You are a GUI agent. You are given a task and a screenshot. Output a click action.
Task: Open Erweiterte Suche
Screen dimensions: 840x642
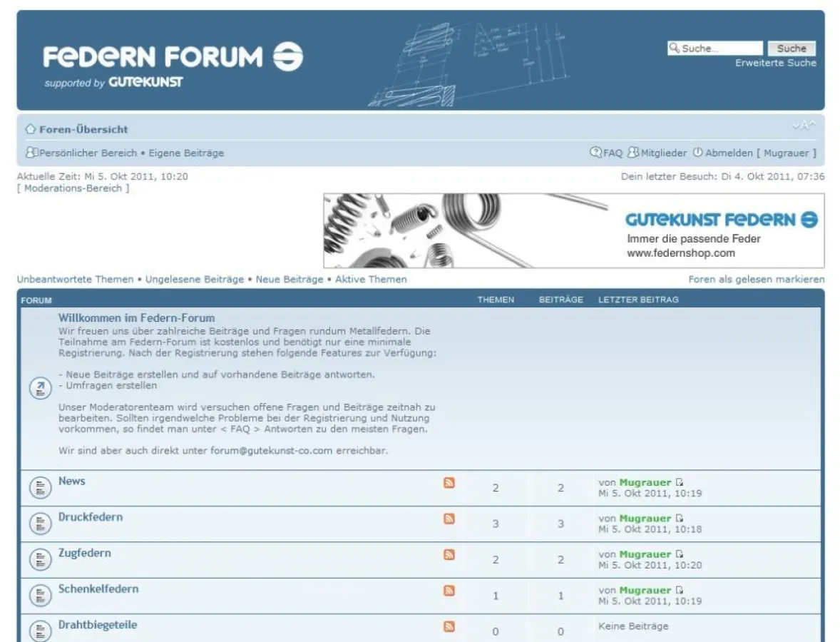[x=777, y=63]
